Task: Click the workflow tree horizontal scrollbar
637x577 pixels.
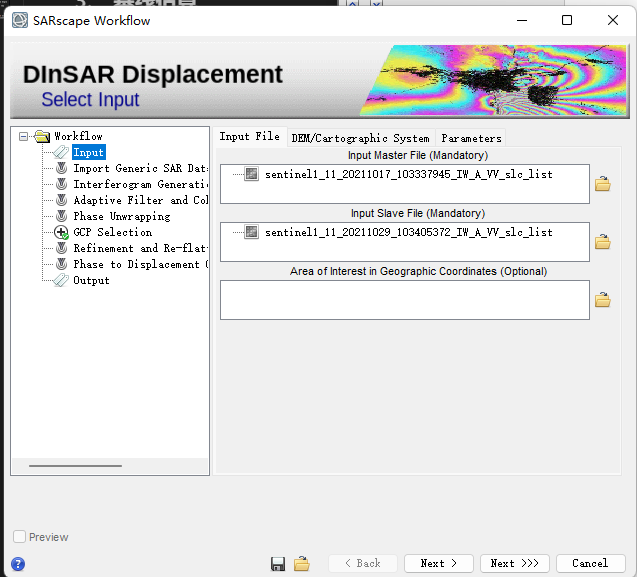Action: click(76, 466)
